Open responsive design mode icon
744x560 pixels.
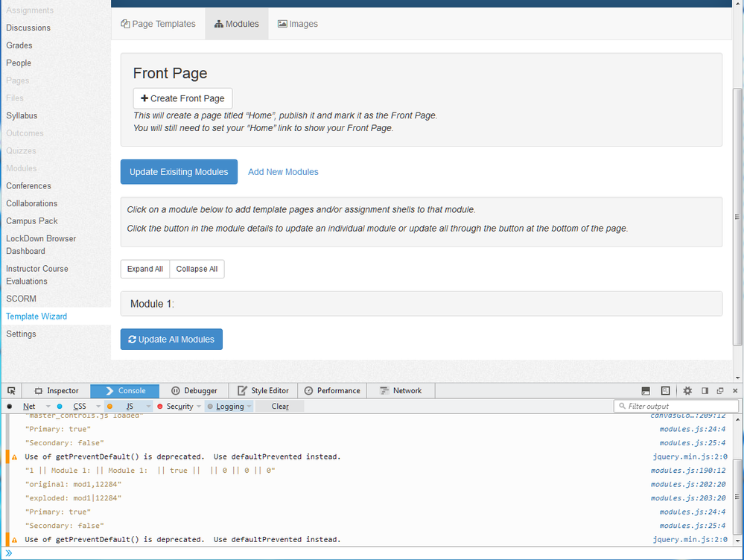tap(665, 391)
